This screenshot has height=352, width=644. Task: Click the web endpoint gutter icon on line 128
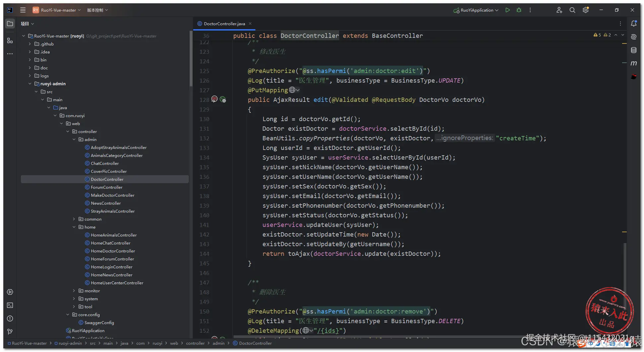pos(223,100)
